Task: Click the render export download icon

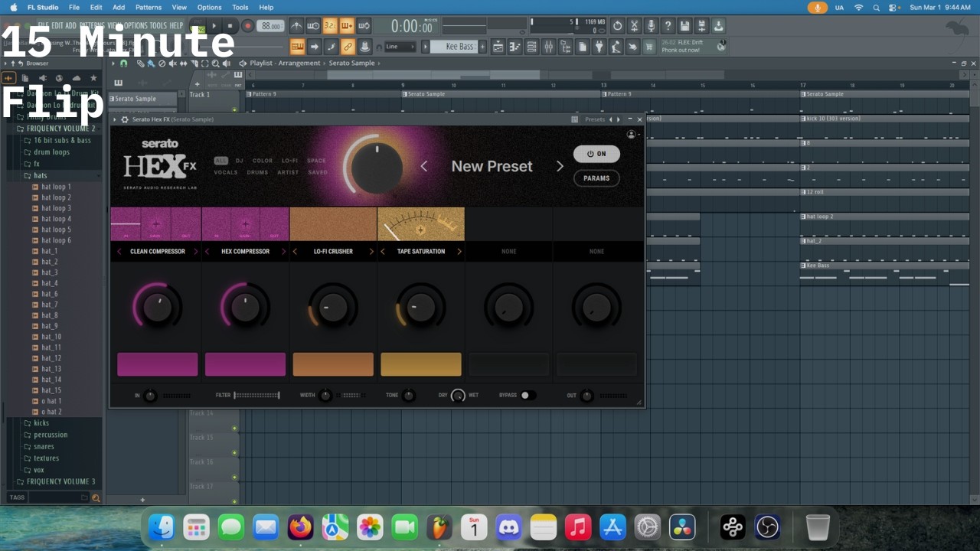Action: pyautogui.click(x=718, y=25)
